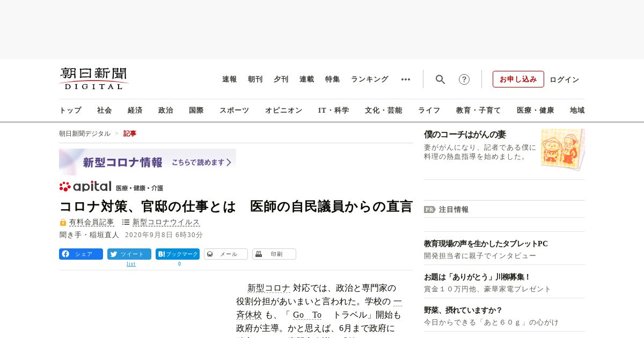
Task: Open 野菜、摂れていますか？ link
Action: coord(463,310)
